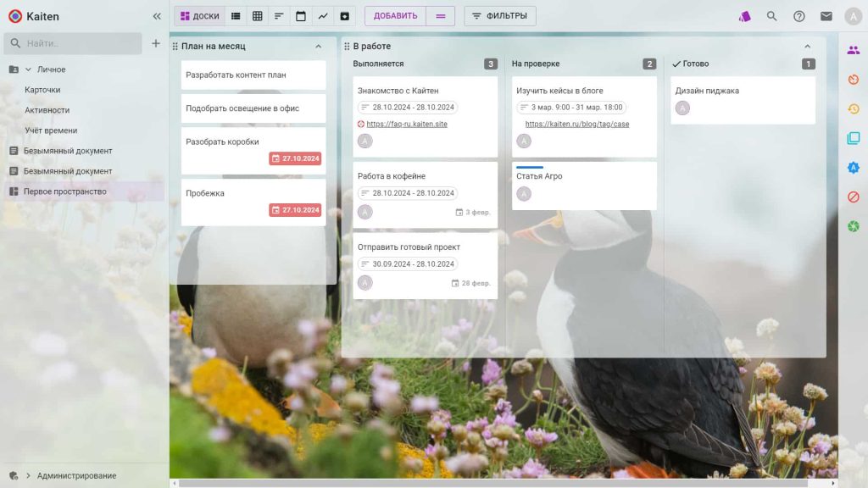Image resolution: width=868 pixels, height=488 pixels.
Task: Open the kaiten.ru/blog/tag/case link
Action: point(576,124)
